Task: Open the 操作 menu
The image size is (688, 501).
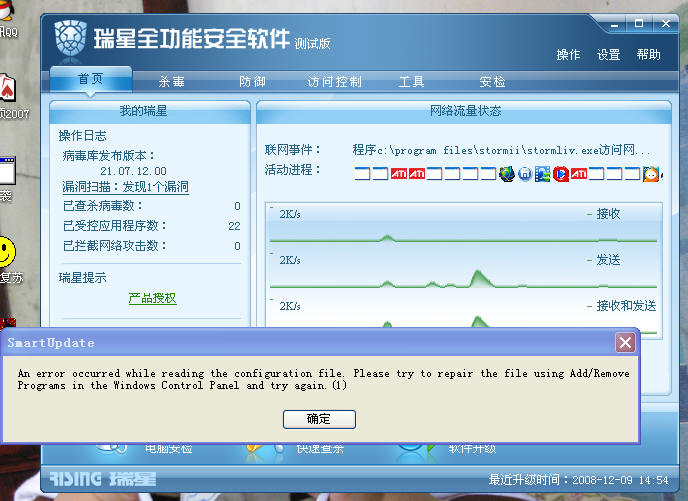Action: coord(568,55)
